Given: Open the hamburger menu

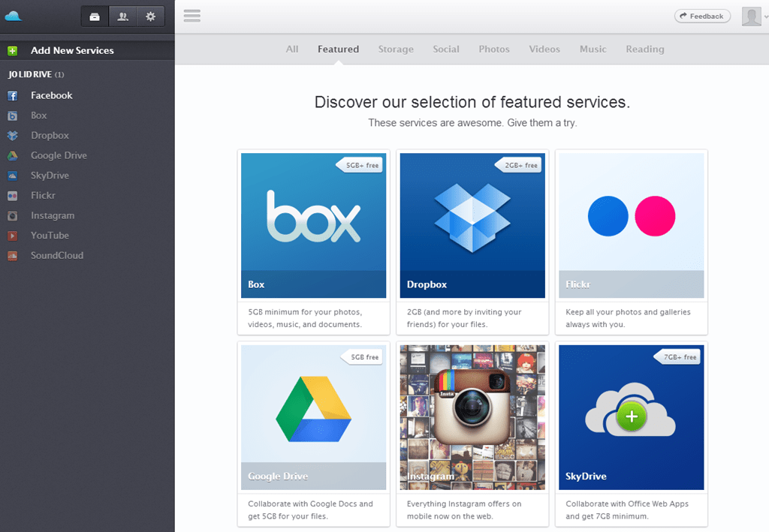Looking at the screenshot, I should point(191,16).
